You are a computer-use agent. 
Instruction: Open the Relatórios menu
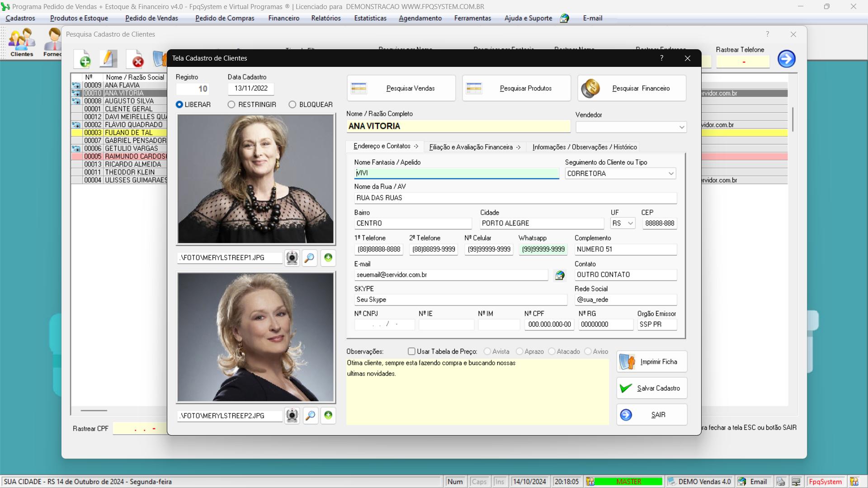[325, 18]
